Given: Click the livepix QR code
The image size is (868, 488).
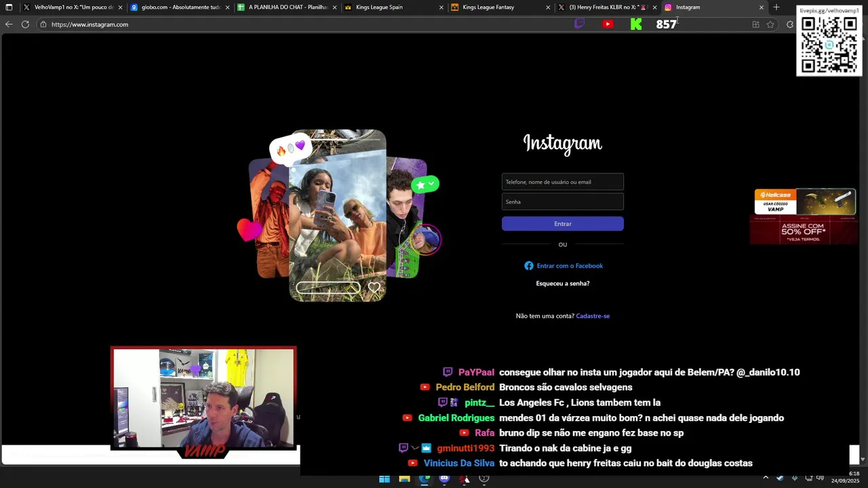Looking at the screenshot, I should click(829, 45).
